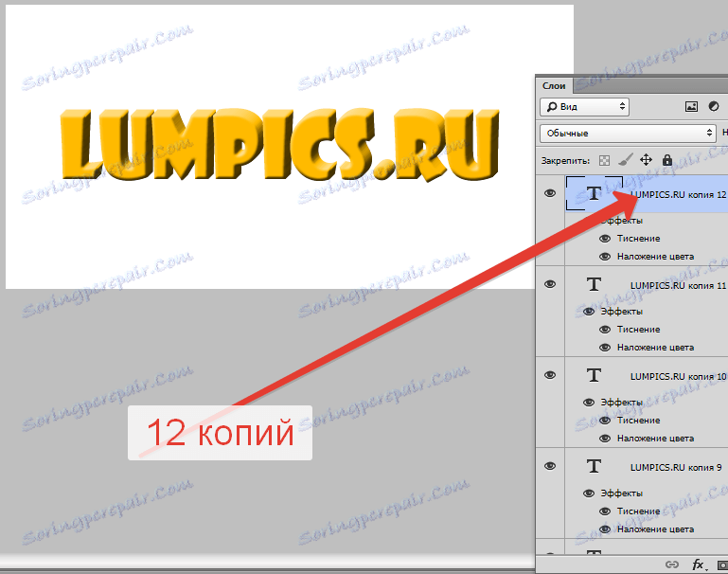Filter layers by pixel layer icon
The height and width of the screenshot is (574, 728).
tap(691, 107)
